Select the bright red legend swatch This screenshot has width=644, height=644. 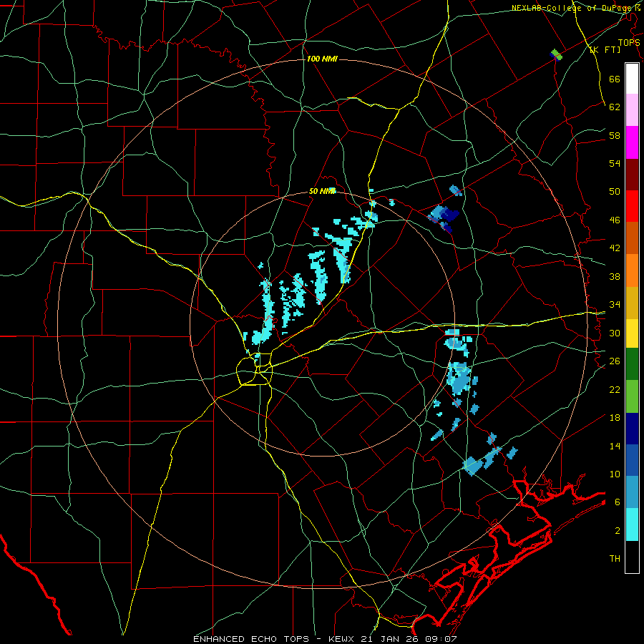tap(632, 206)
